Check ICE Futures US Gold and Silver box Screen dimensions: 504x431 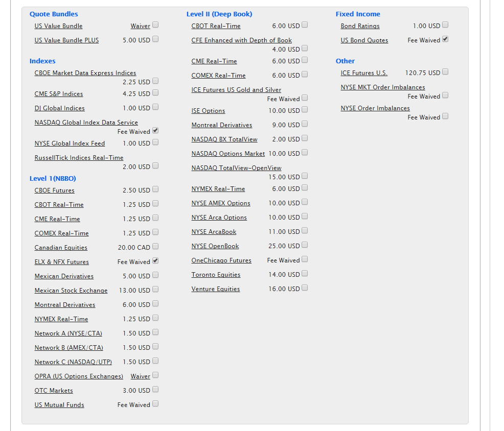click(x=305, y=98)
